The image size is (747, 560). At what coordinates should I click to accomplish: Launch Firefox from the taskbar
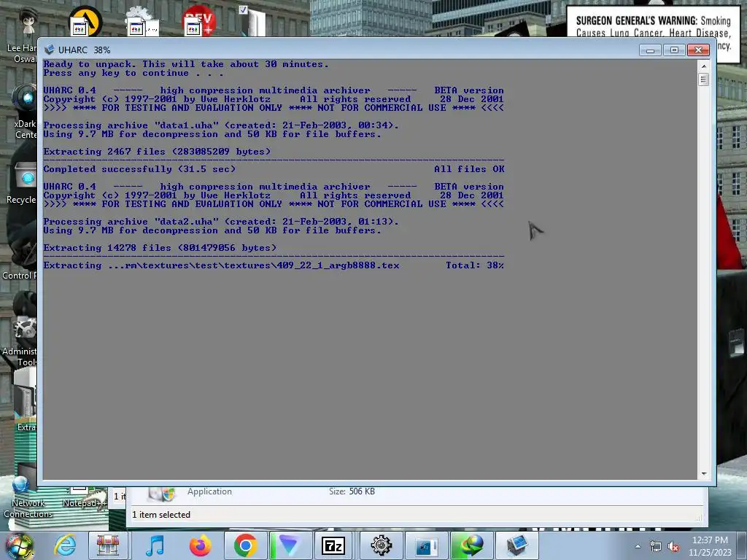(200, 545)
